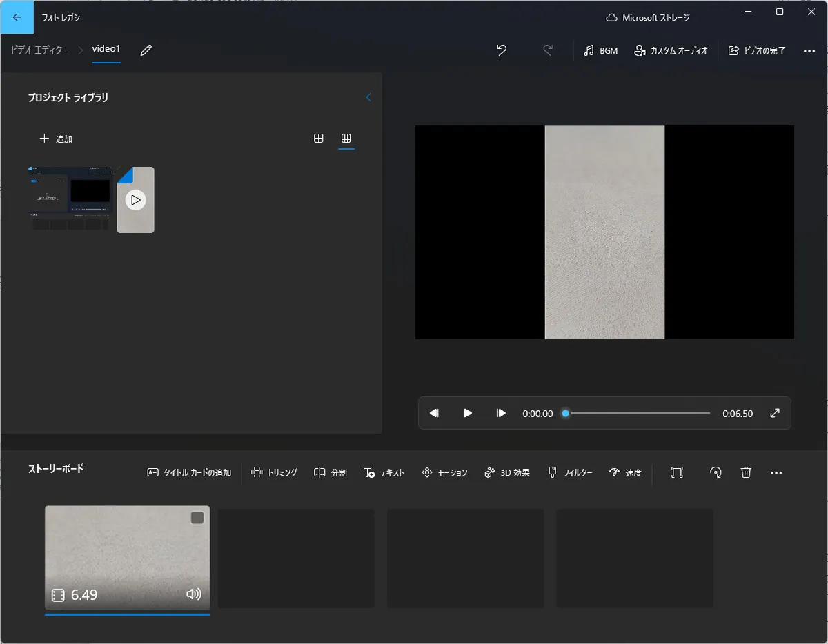Step forward one frame in preview

pos(501,413)
